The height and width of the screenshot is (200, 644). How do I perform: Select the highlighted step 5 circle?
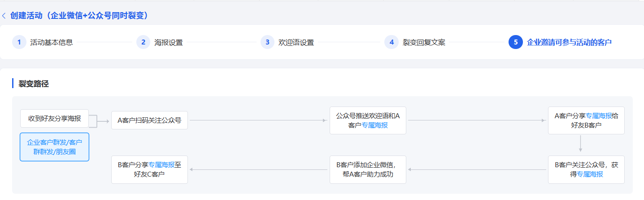[515, 42]
